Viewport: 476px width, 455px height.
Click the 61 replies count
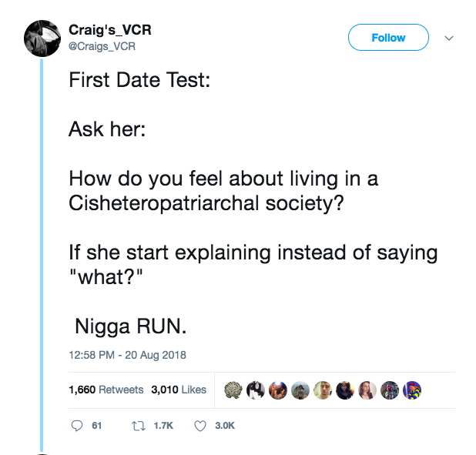pos(97,425)
